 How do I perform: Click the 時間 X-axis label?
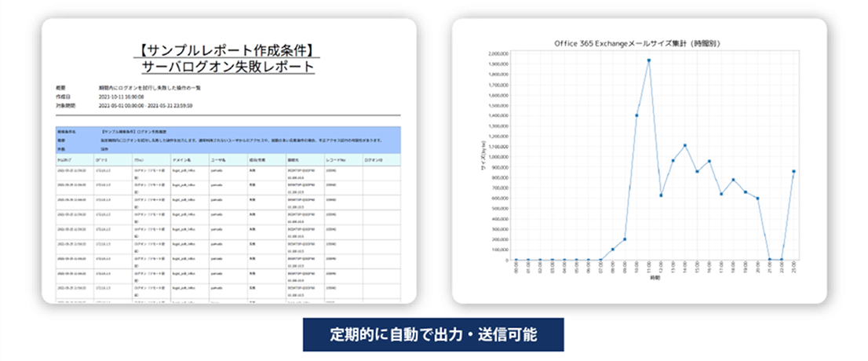pos(655,278)
